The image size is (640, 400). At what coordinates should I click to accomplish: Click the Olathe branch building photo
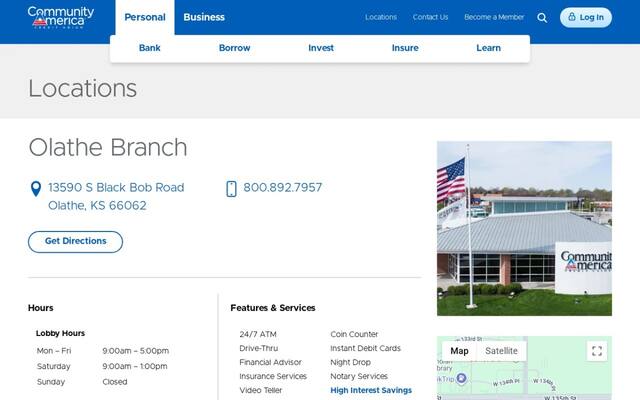point(524,229)
